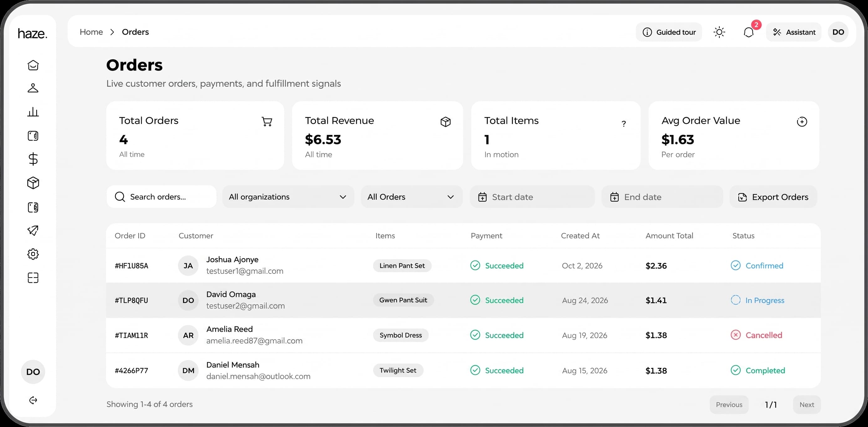Viewport: 868px width, 427px height.
Task: Open the End date picker
Action: 662,197
